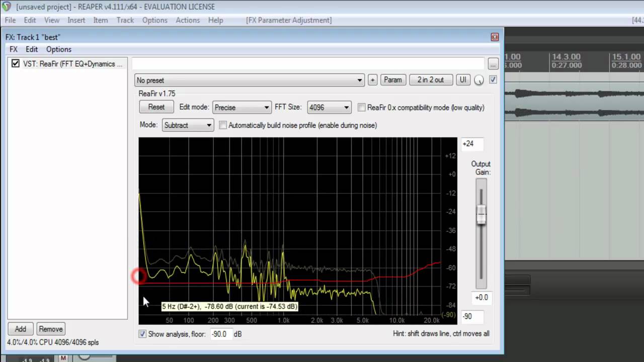Open the Item menu

pos(101,20)
